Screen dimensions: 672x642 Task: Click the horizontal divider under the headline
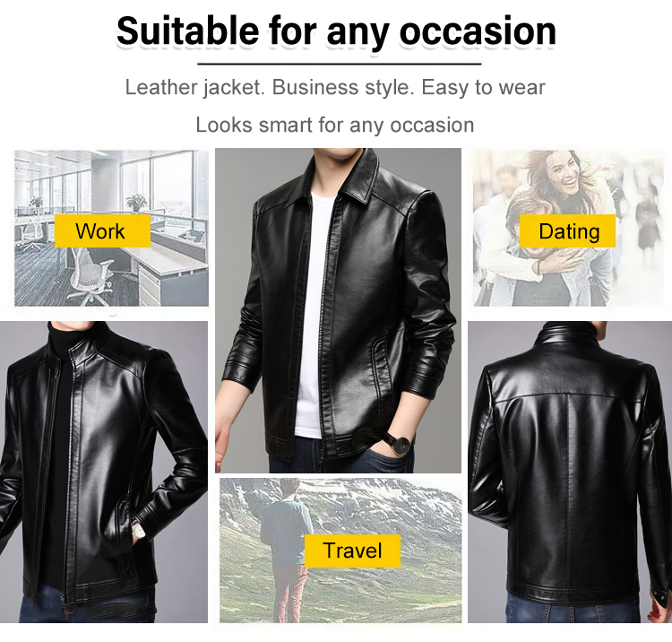tap(340, 64)
